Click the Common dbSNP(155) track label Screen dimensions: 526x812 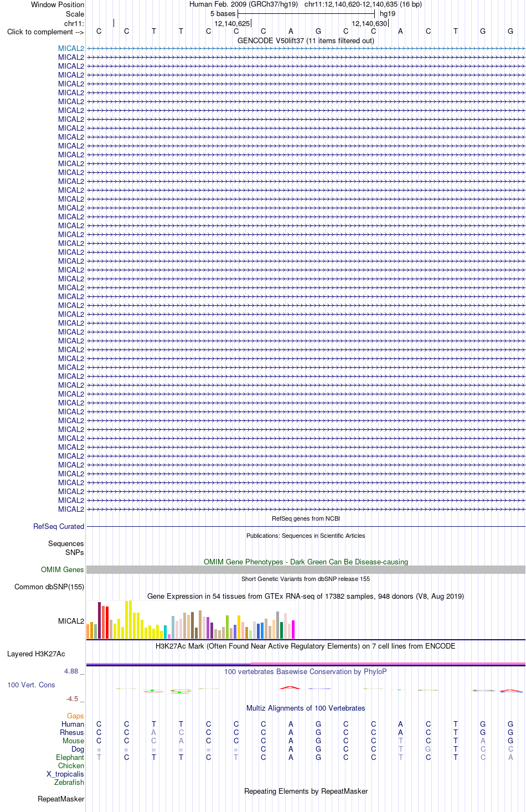click(49, 587)
